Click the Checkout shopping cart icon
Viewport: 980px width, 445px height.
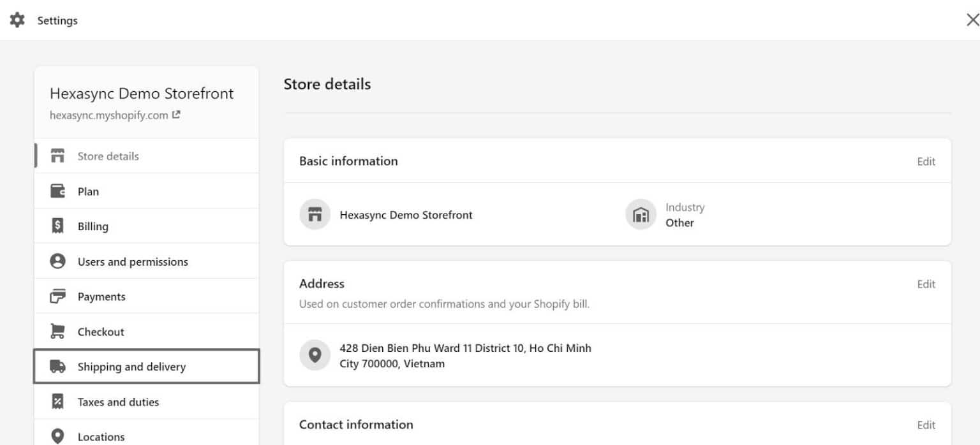(x=57, y=331)
